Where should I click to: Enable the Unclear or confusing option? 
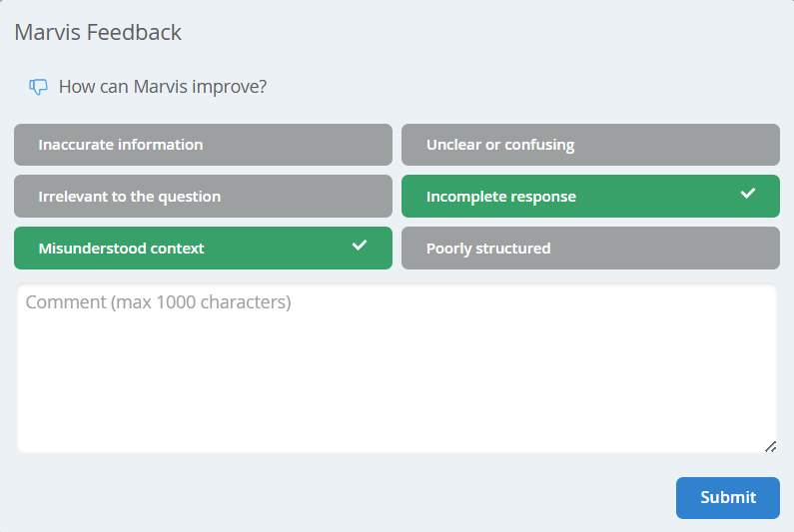[x=590, y=145]
